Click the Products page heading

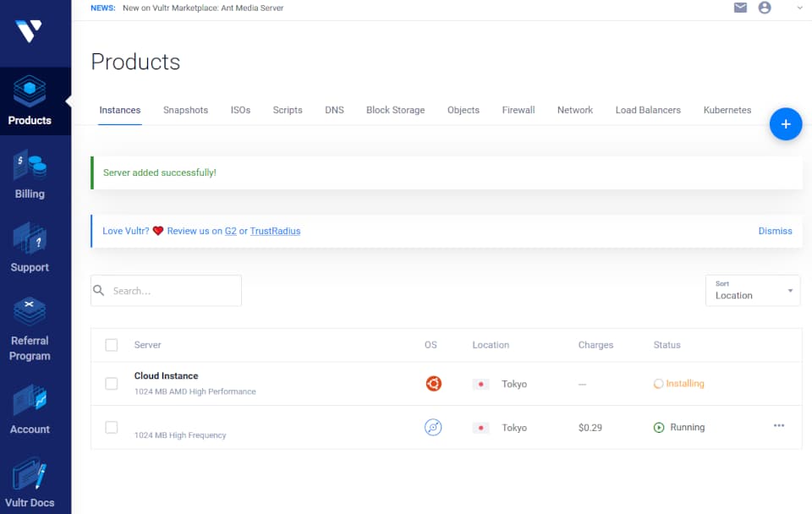135,62
